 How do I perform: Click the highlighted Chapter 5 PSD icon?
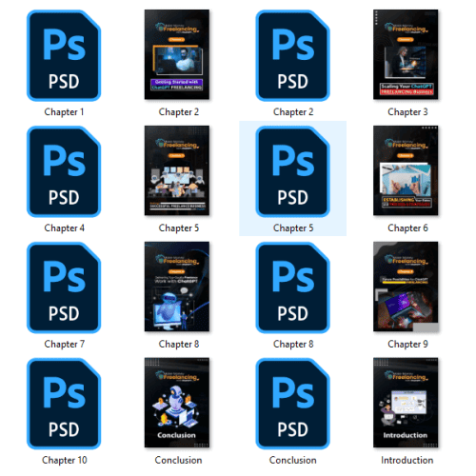click(292, 171)
